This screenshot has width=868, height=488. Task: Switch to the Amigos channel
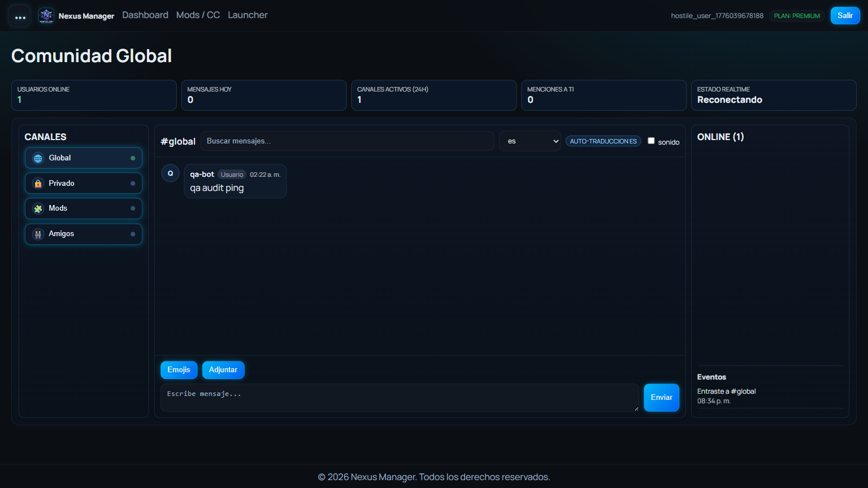84,234
